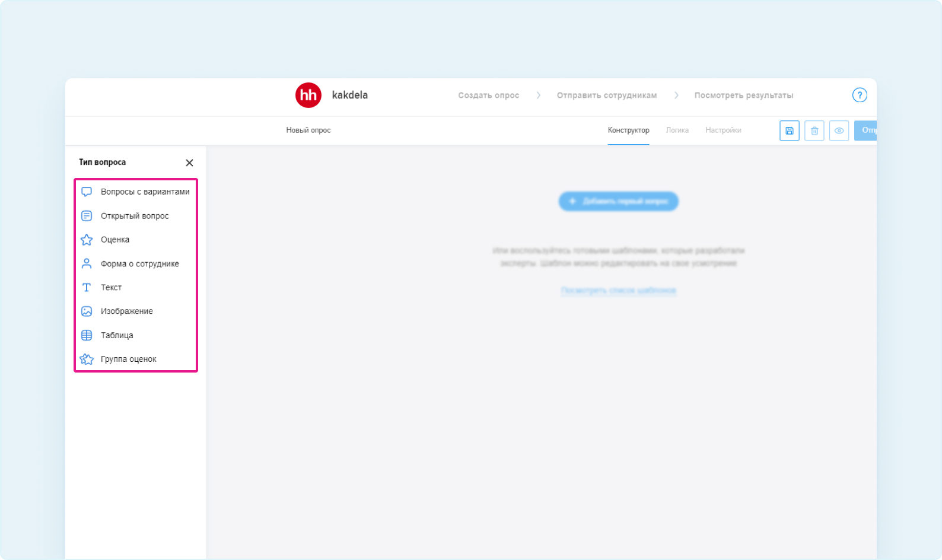Select 'Открытый вопрос' question type
Viewport: 942px width, 560px height.
click(x=135, y=216)
